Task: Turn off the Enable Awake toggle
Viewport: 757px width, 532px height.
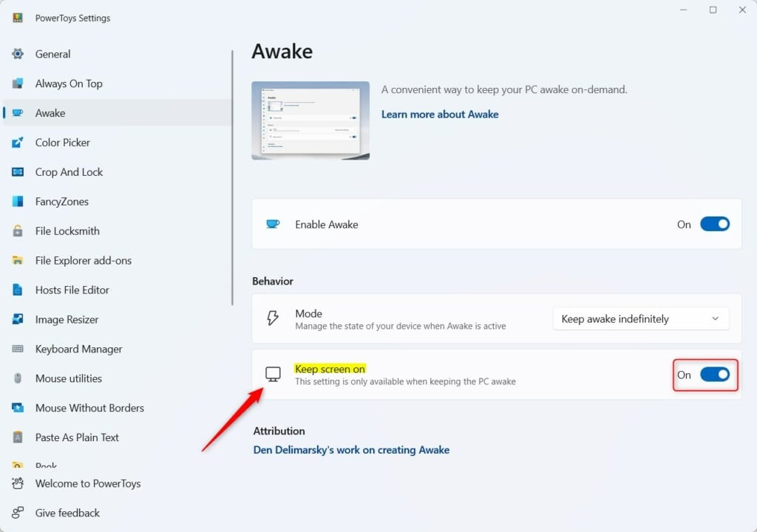Action: pos(715,224)
